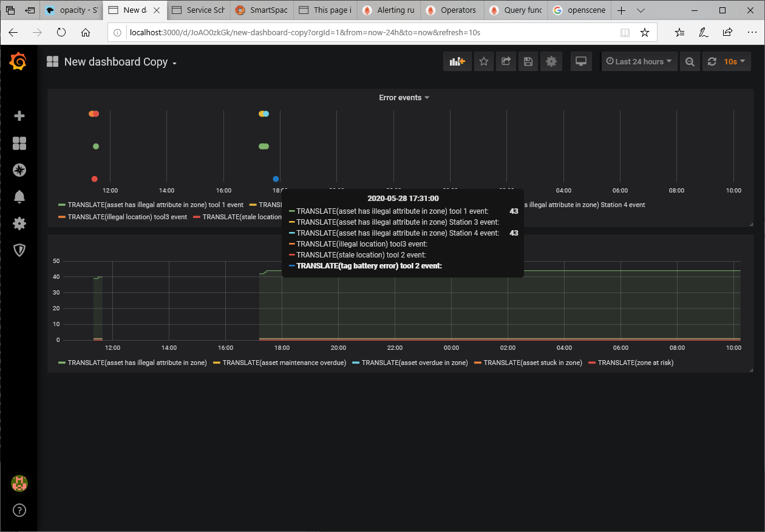Toggle reading view in address bar
765x532 pixels.
625,32
